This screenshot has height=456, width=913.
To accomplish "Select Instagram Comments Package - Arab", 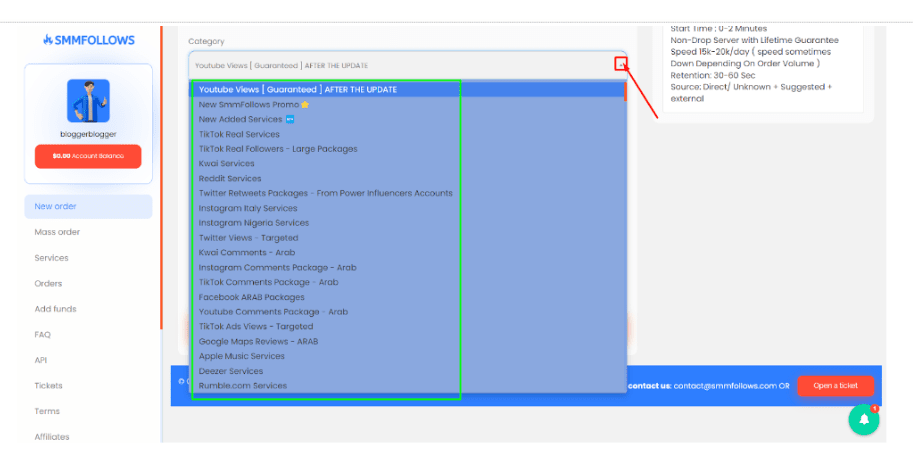I will click(408, 267).
